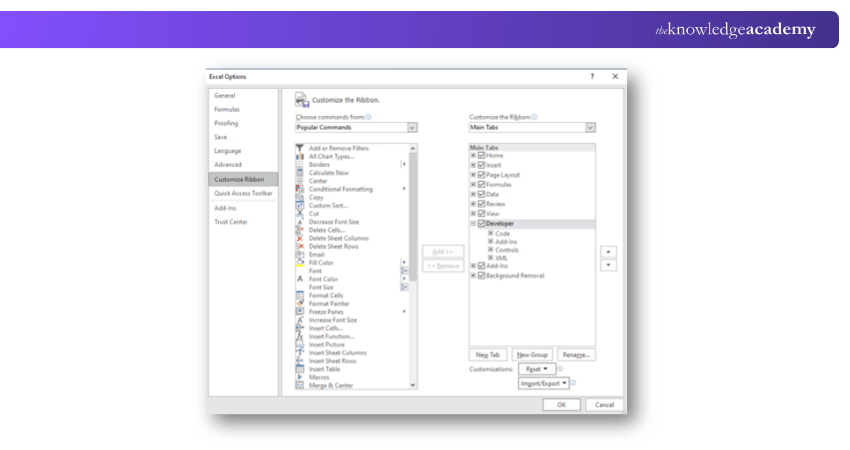Select the Conditional Formatting icon
The image size is (850, 450).
coord(299,189)
